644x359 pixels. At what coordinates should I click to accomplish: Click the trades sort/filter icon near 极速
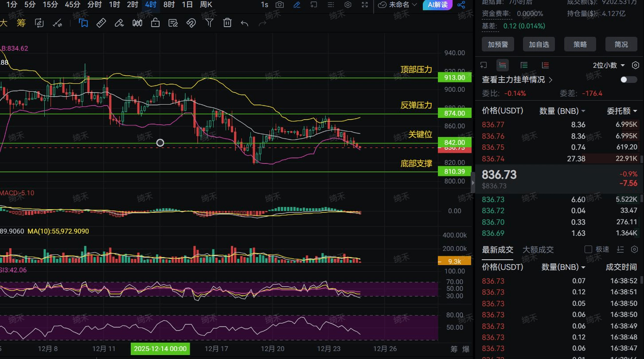tap(621, 250)
